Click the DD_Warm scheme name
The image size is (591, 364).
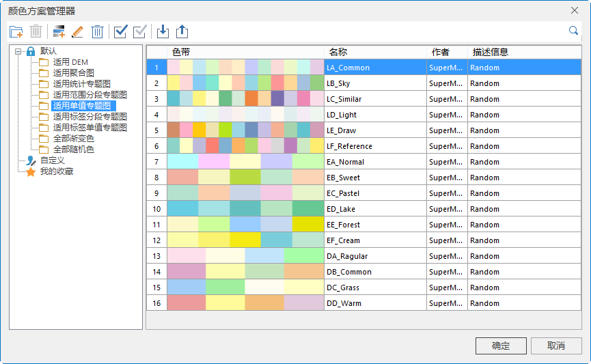pyautogui.click(x=344, y=303)
